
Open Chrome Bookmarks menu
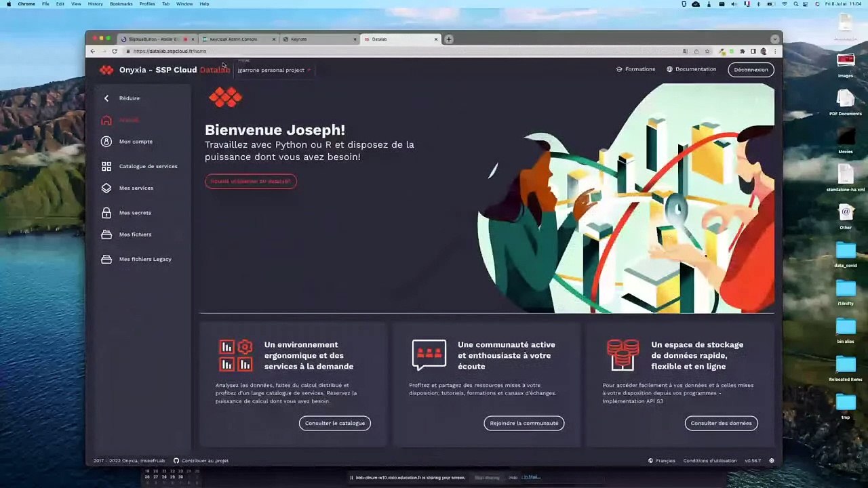point(121,4)
